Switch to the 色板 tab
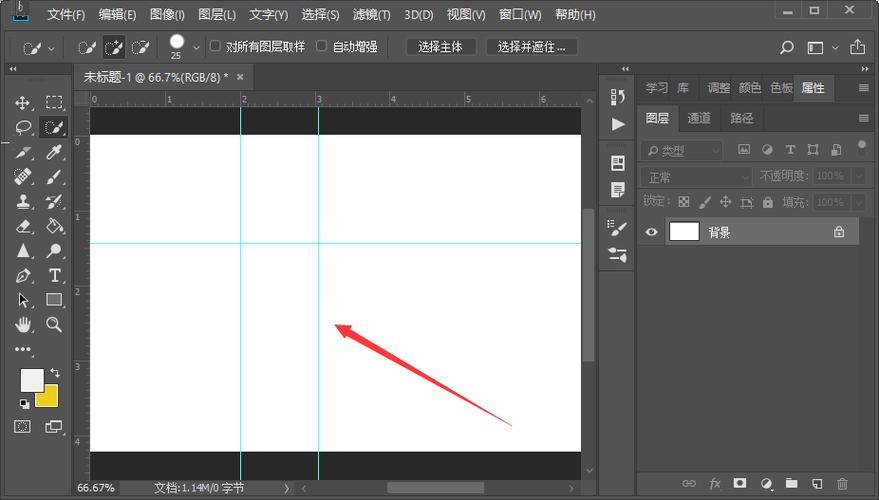Viewport: 879px width, 500px height. click(x=781, y=88)
